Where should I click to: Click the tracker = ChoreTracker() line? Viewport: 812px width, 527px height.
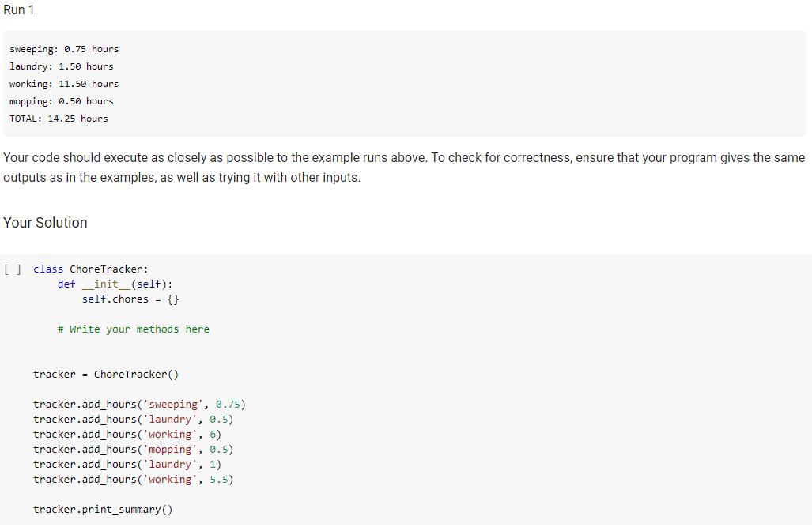point(105,374)
